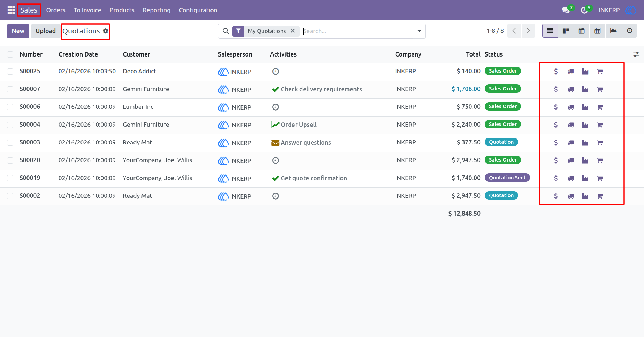Open Check delivery requirements activity
This screenshot has width=644, height=337.
(317, 89)
